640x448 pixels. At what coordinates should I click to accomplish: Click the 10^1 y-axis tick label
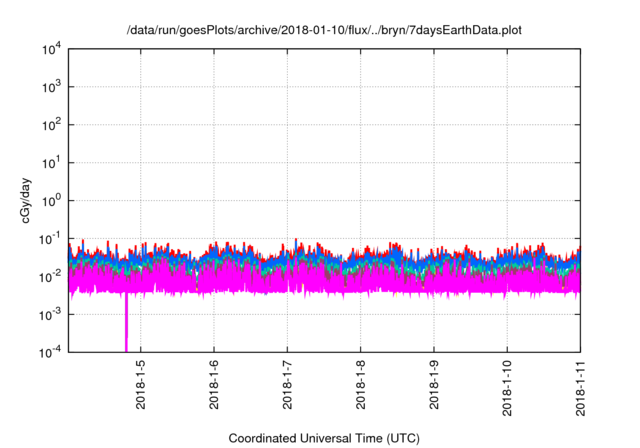tap(52, 163)
